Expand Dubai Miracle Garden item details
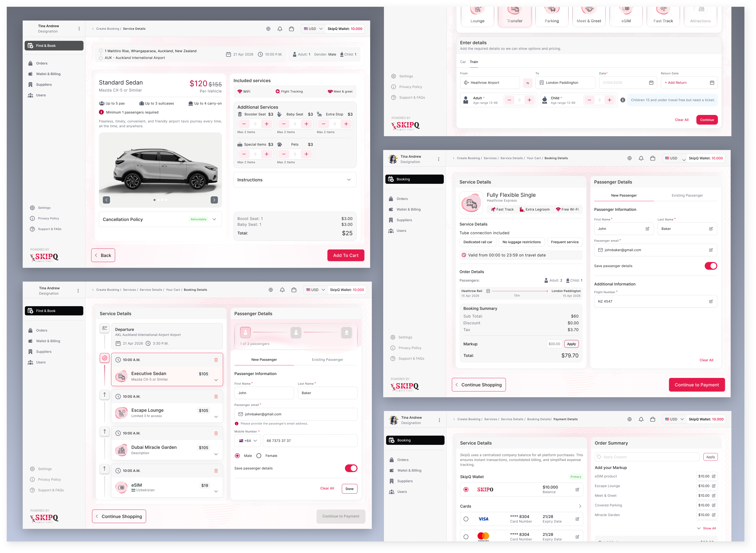756x553 pixels. coord(216,454)
